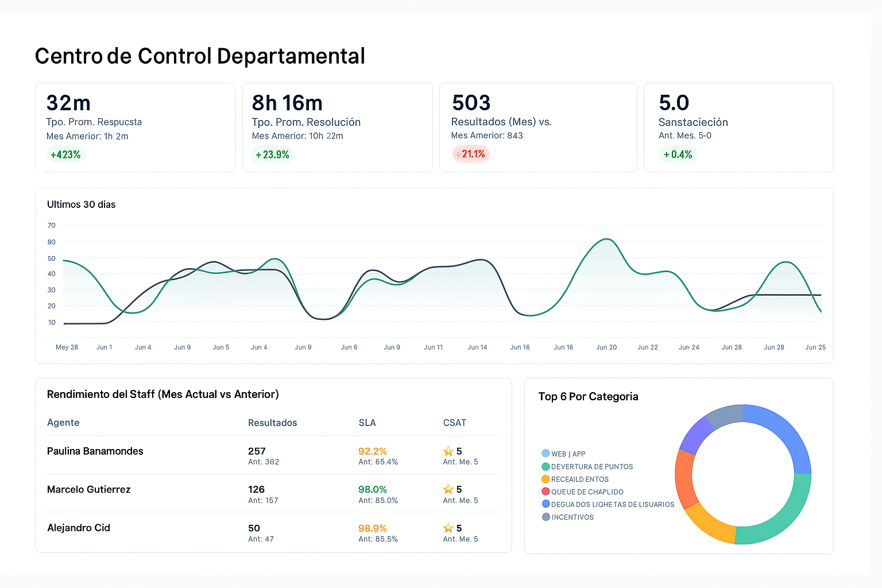This screenshot has width=882, height=588.
Task: Click the May 28 chart axis label
Action: point(67,347)
